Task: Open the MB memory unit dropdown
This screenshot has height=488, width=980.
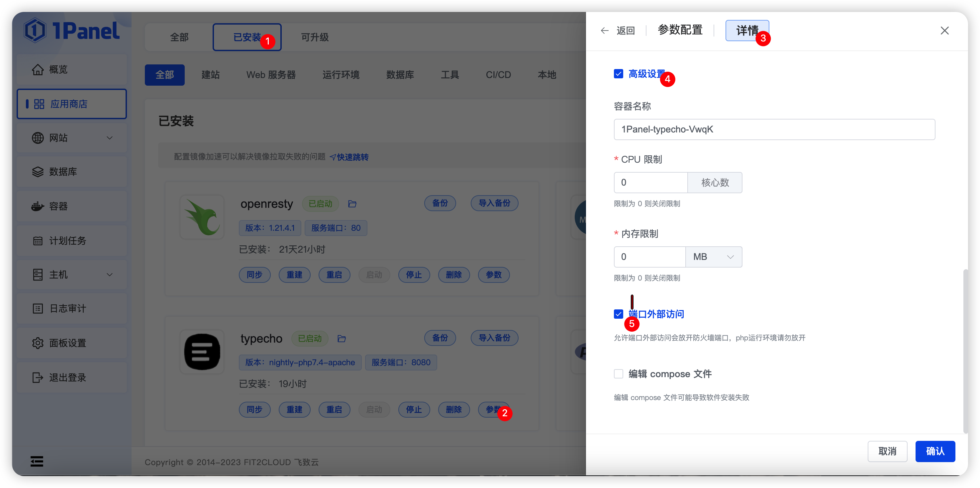Action: [714, 257]
